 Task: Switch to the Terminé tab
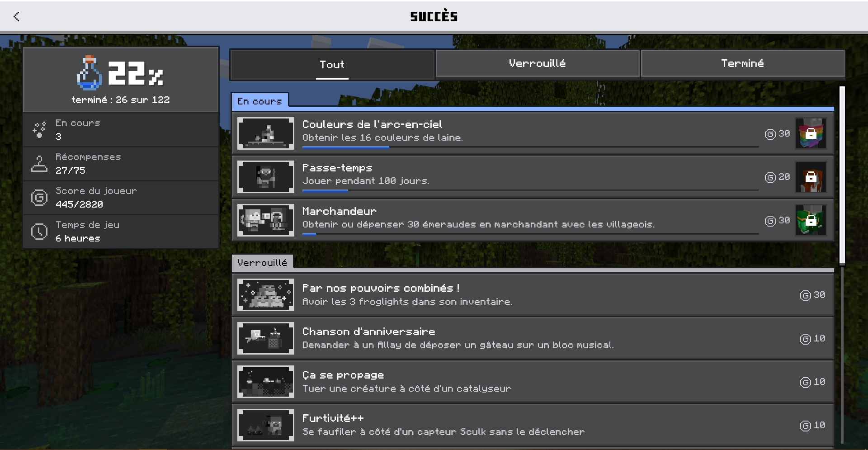point(742,64)
